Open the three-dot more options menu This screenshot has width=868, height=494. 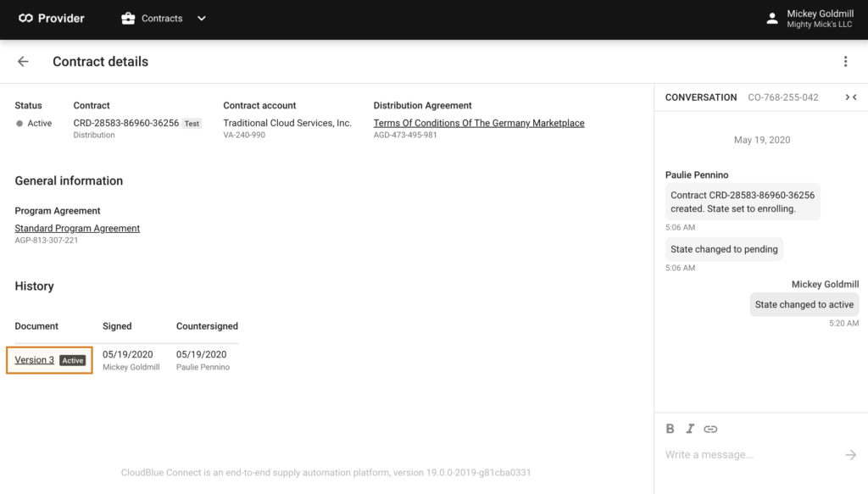point(845,61)
